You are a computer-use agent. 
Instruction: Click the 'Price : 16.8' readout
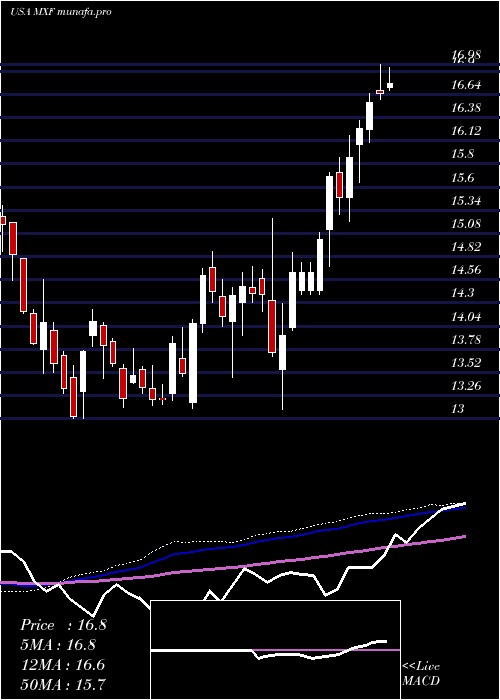coord(63,625)
